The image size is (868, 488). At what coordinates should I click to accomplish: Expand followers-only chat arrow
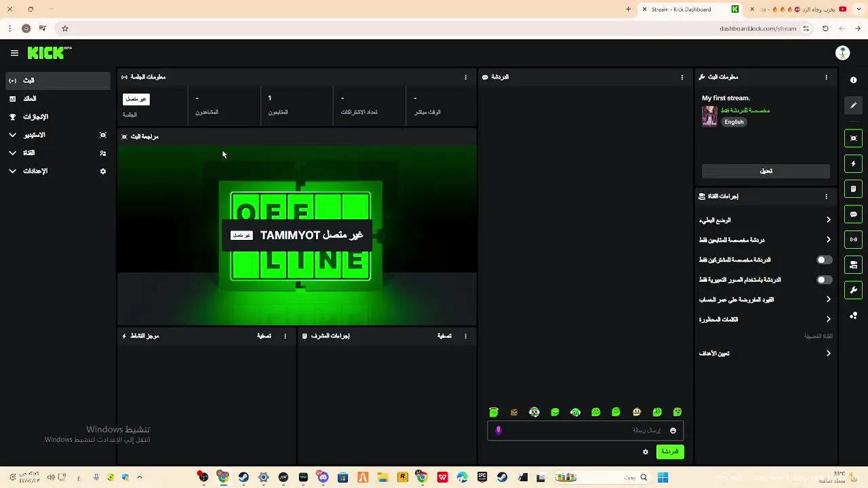coord(828,240)
